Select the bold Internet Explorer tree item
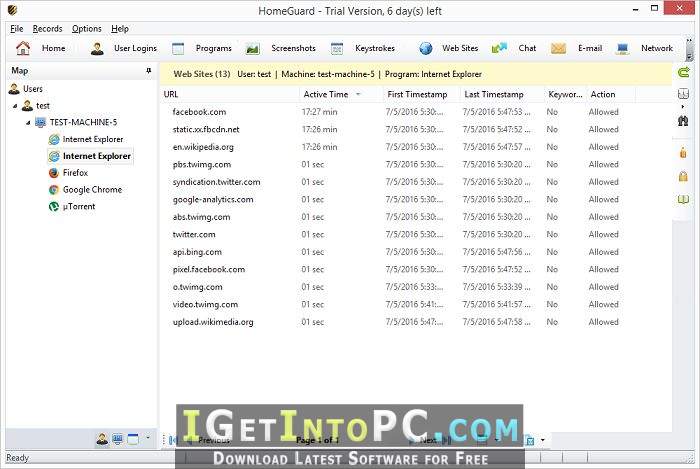 (x=90, y=156)
